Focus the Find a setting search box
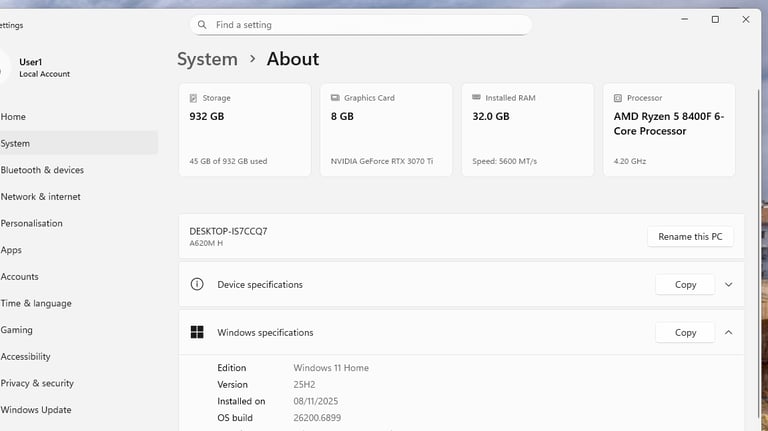This screenshot has width=768, height=431. [360, 24]
